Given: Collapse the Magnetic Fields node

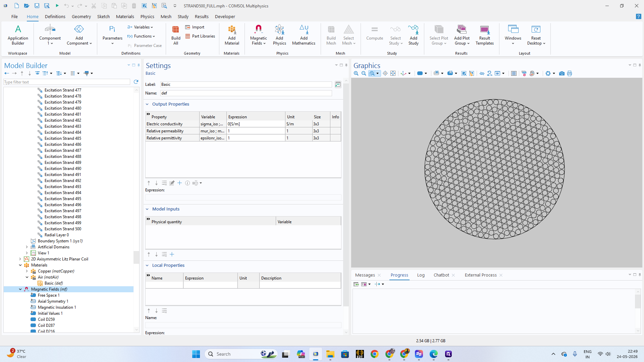Looking at the screenshot, I should click(20, 289).
